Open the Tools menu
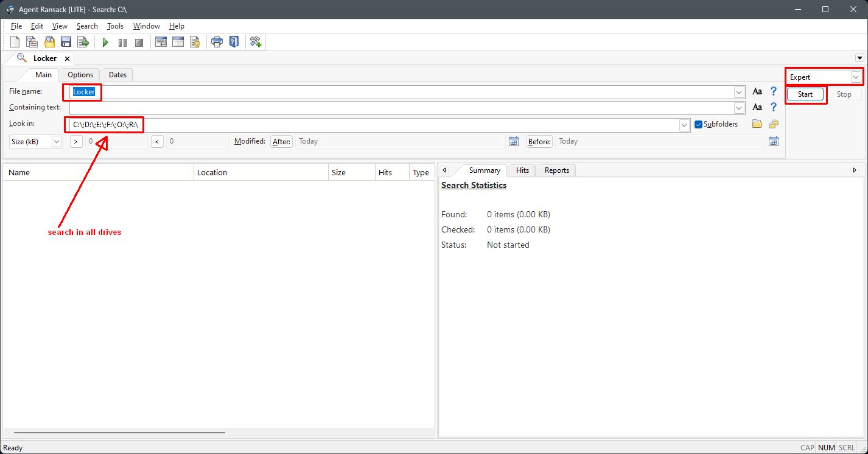 (x=115, y=26)
